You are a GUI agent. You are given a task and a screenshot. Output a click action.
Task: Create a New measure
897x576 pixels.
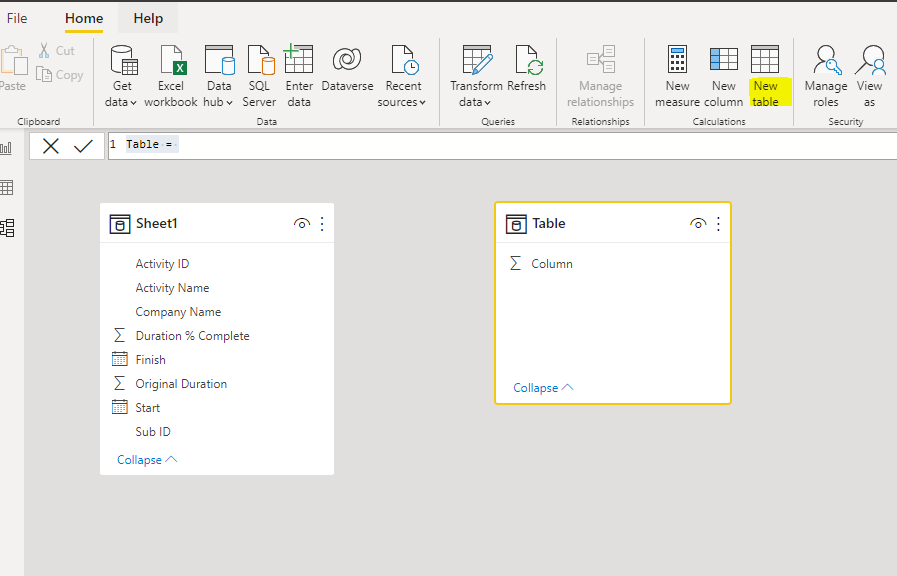[x=677, y=62]
